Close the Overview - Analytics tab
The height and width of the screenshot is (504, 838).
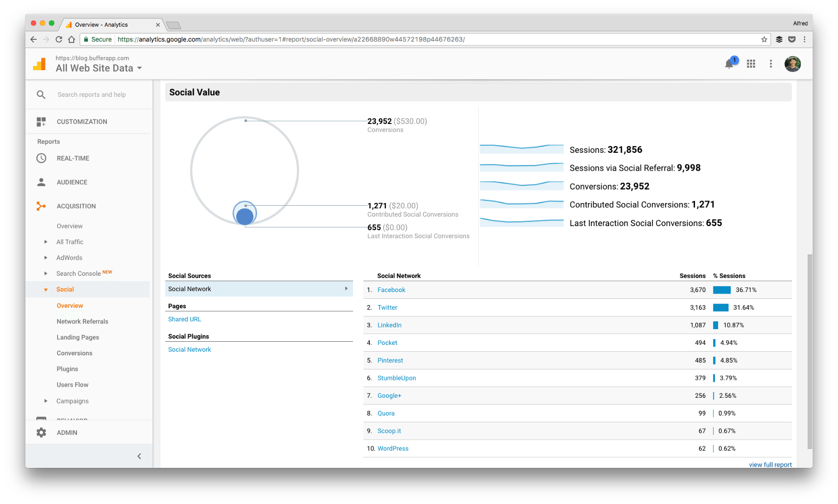tap(158, 25)
